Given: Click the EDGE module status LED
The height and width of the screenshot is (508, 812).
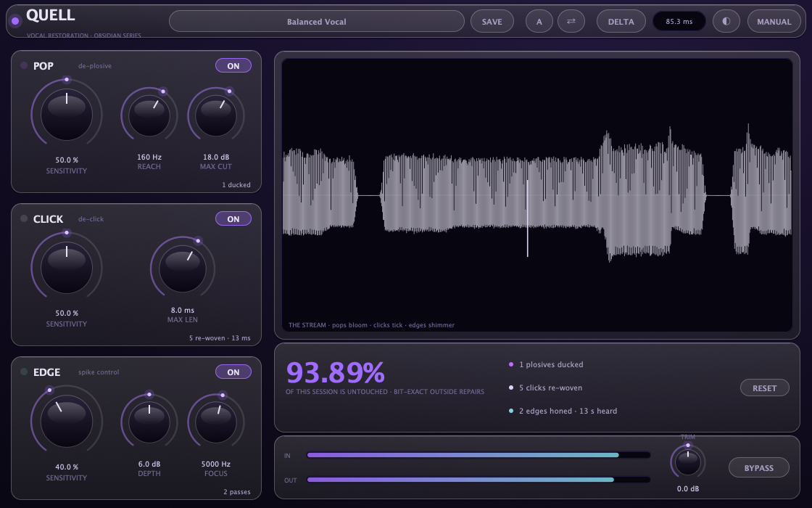Looking at the screenshot, I should coord(24,371).
